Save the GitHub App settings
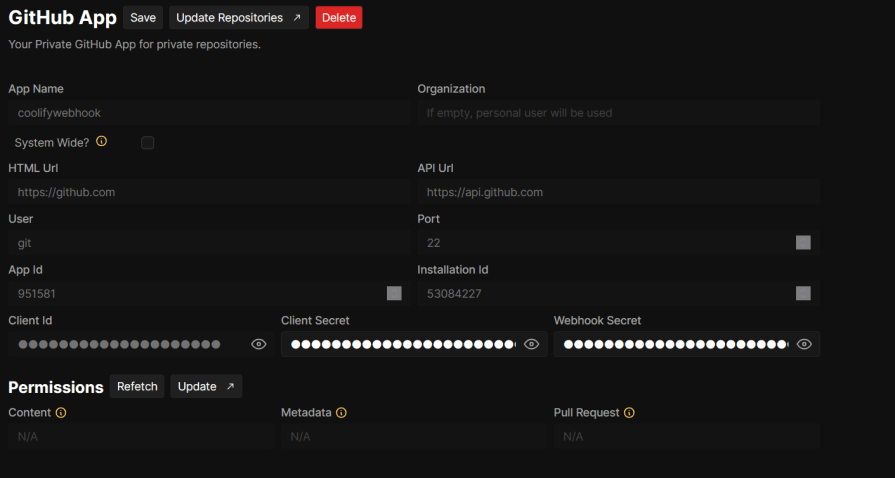 click(x=143, y=18)
